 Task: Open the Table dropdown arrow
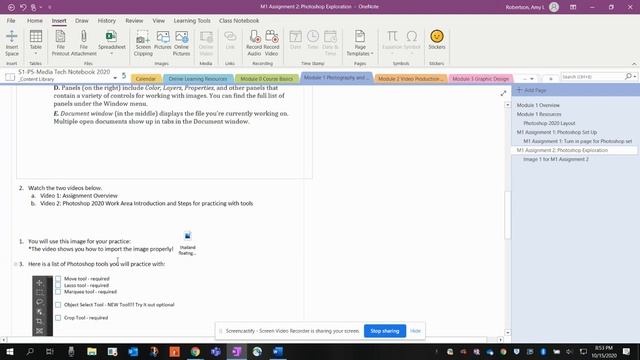click(x=36, y=53)
